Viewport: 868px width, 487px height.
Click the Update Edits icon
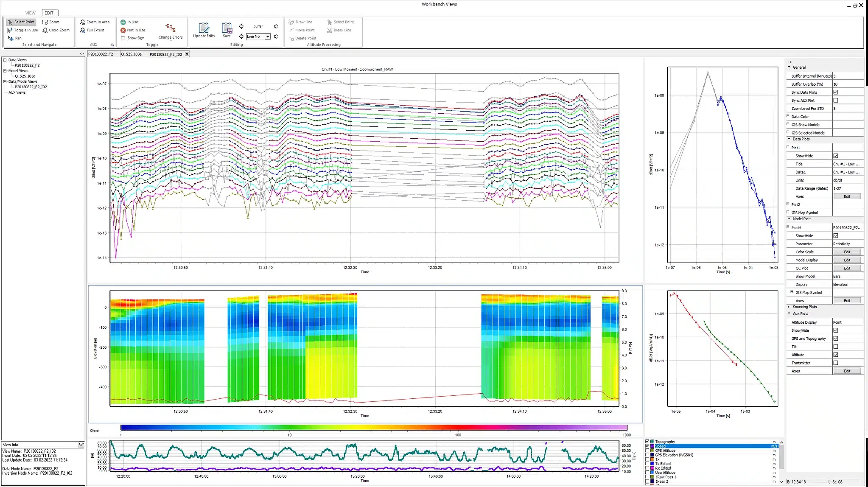point(204,31)
